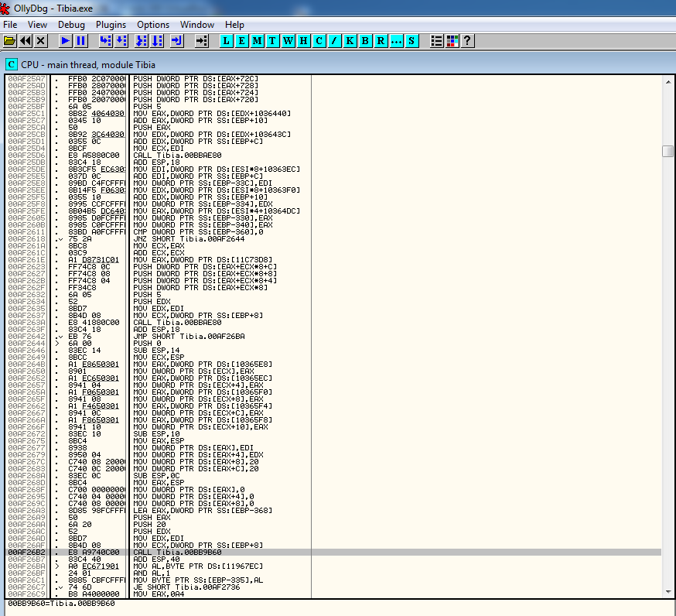
Task: Show Call stack via K button
Action: coord(350,41)
